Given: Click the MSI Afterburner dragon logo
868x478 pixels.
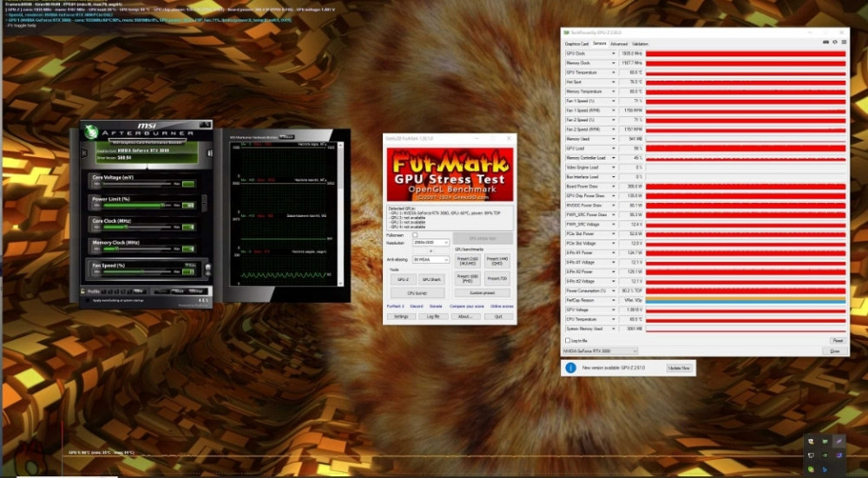Looking at the screenshot, I should (x=91, y=132).
